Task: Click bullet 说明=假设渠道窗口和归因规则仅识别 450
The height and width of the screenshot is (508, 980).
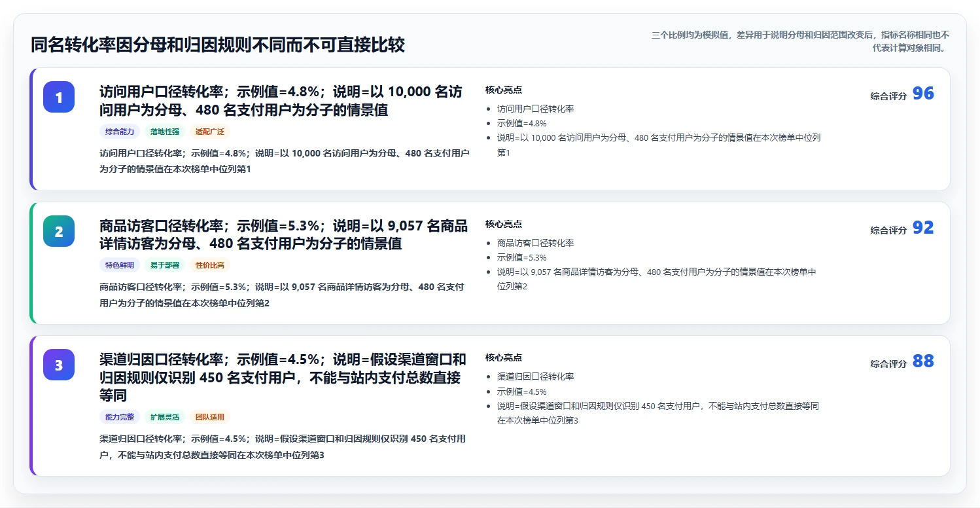Action: coord(658,413)
